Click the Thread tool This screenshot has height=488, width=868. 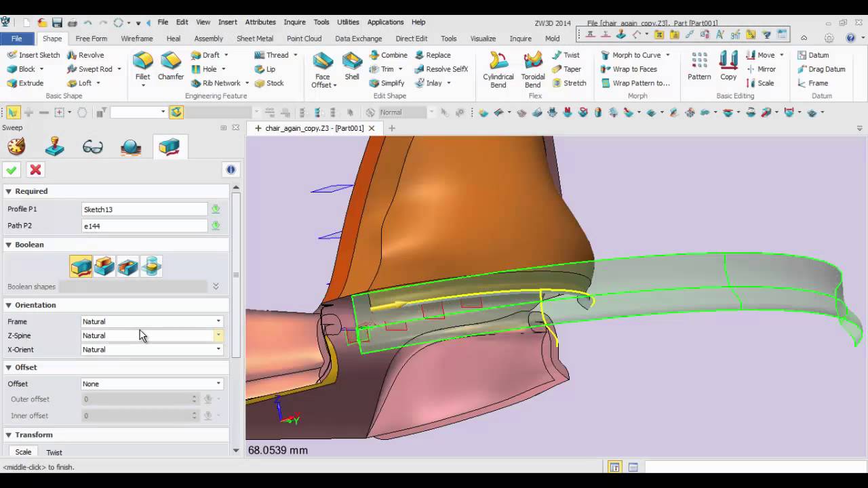[272, 55]
